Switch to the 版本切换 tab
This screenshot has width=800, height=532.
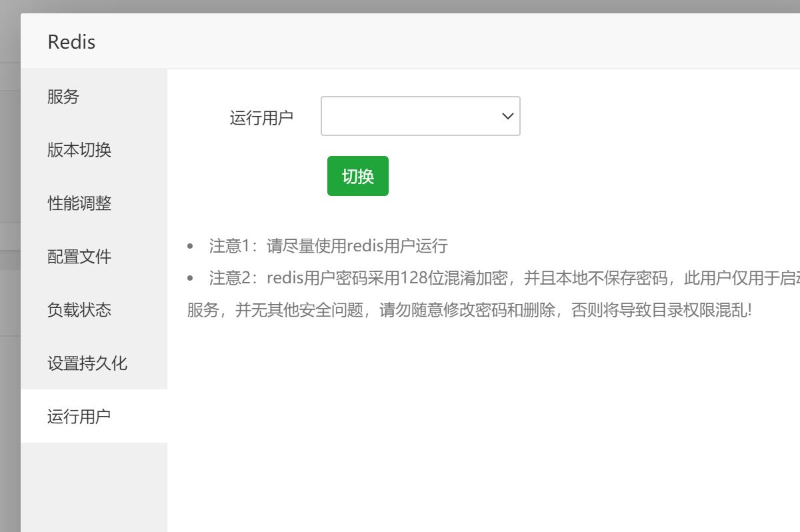[x=93, y=149]
